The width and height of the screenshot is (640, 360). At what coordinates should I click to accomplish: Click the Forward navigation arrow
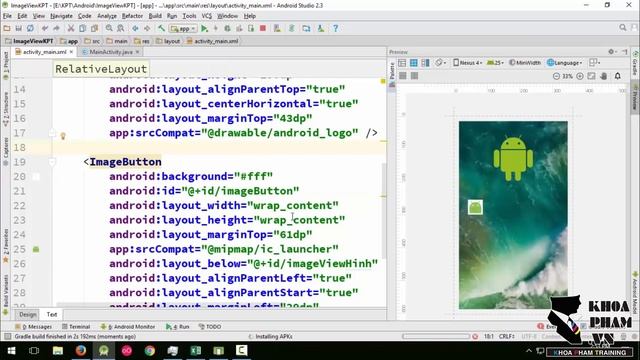(x=147, y=29)
